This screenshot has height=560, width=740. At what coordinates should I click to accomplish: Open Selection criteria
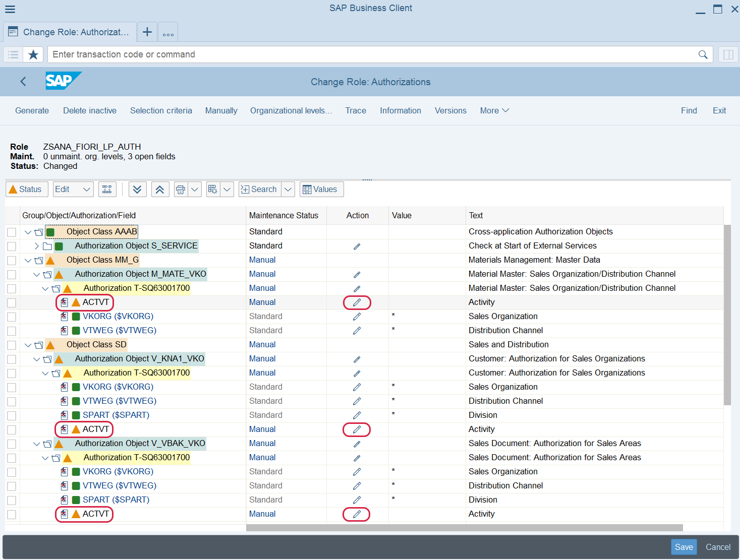tap(161, 111)
